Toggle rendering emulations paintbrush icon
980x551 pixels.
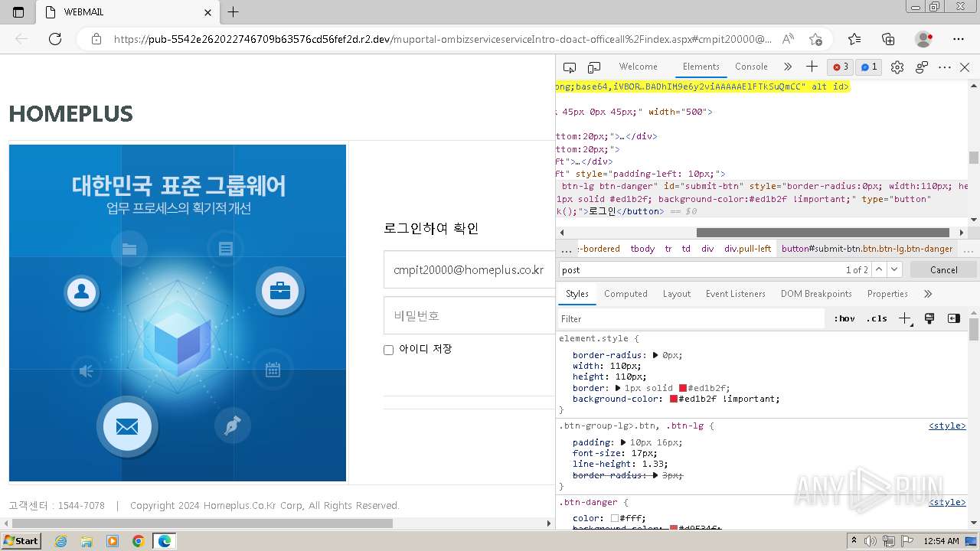coord(929,318)
